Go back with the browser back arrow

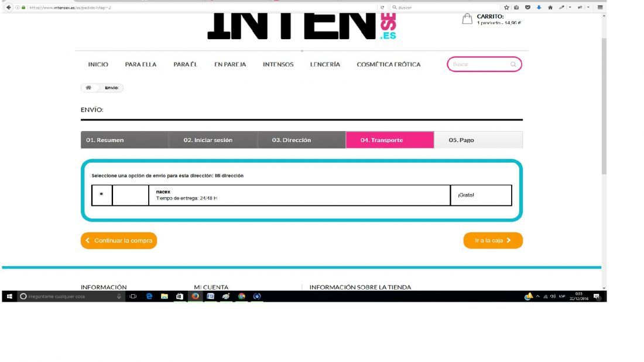(x=8, y=8)
